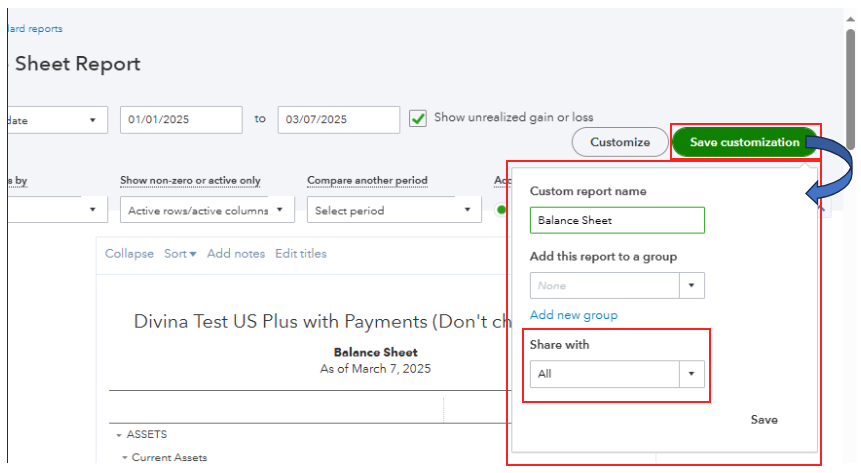This screenshot has width=861, height=473.
Task: Click Collapse in report toolbar
Action: 129,254
